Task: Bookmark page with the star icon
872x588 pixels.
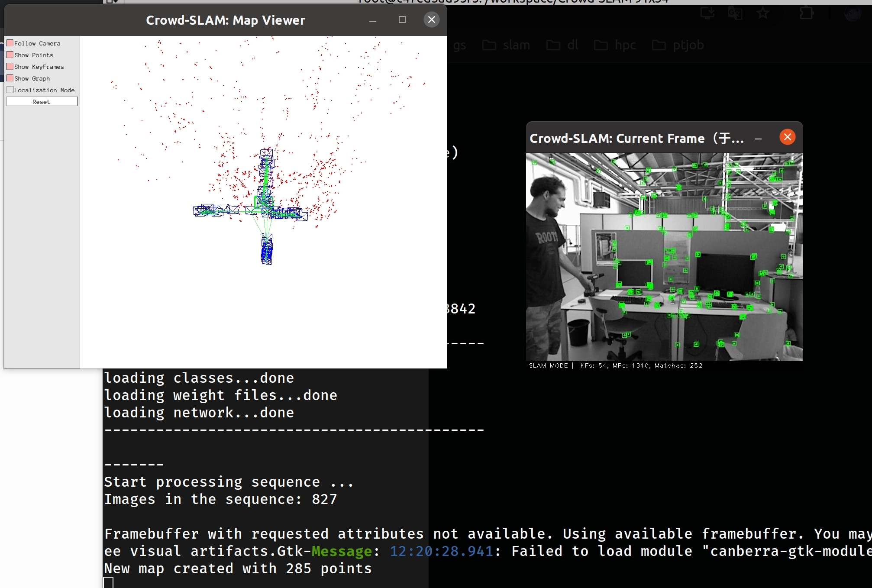Action: (762, 13)
